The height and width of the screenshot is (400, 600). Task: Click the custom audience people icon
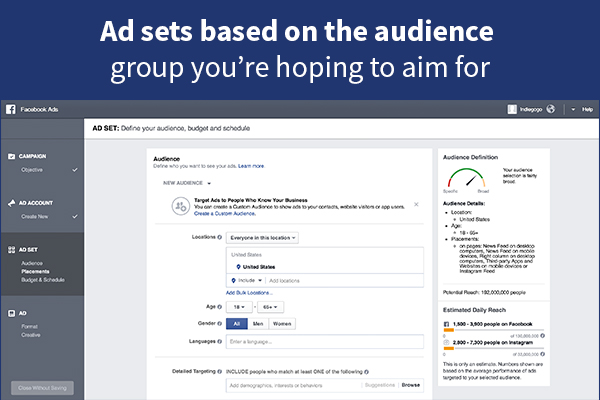point(180,206)
